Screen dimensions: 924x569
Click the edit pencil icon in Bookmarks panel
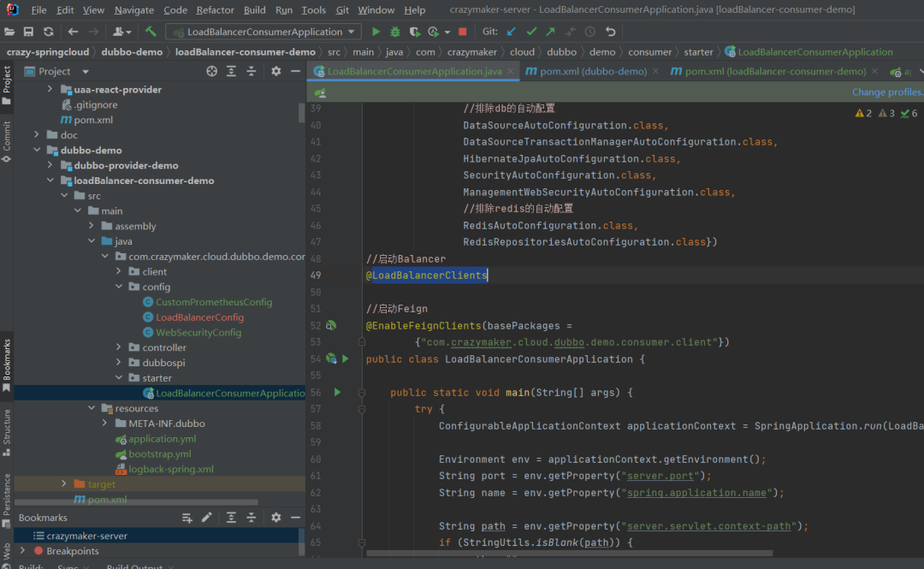coord(206,518)
